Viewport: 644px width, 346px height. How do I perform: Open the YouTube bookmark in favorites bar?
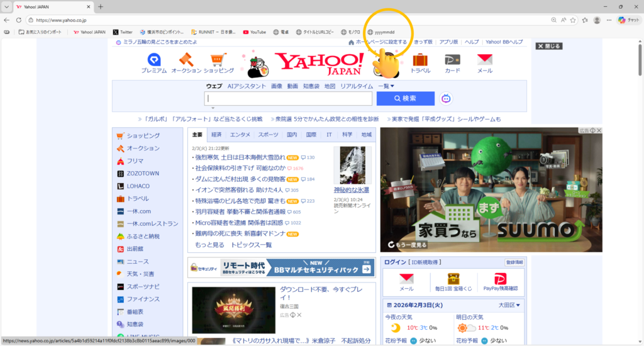tap(254, 32)
